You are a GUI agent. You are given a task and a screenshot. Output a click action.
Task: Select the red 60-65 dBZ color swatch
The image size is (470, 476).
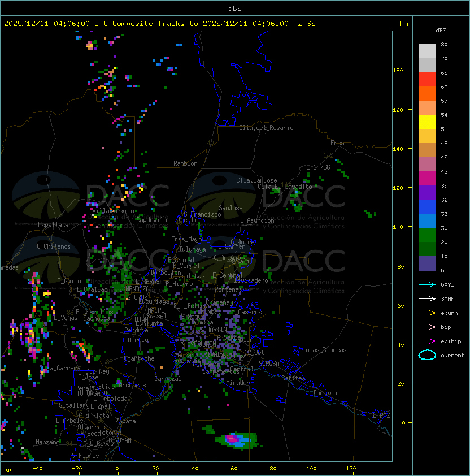click(x=427, y=80)
